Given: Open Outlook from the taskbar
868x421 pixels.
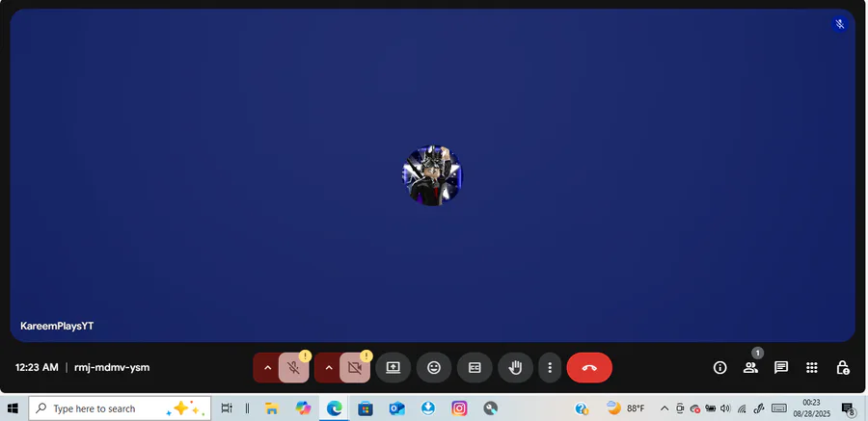Looking at the screenshot, I should click(x=396, y=408).
